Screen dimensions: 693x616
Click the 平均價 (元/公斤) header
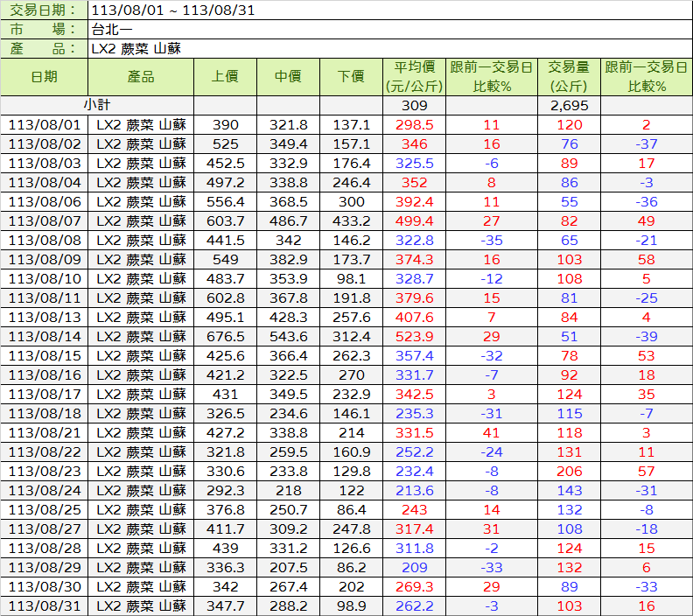tap(415, 77)
